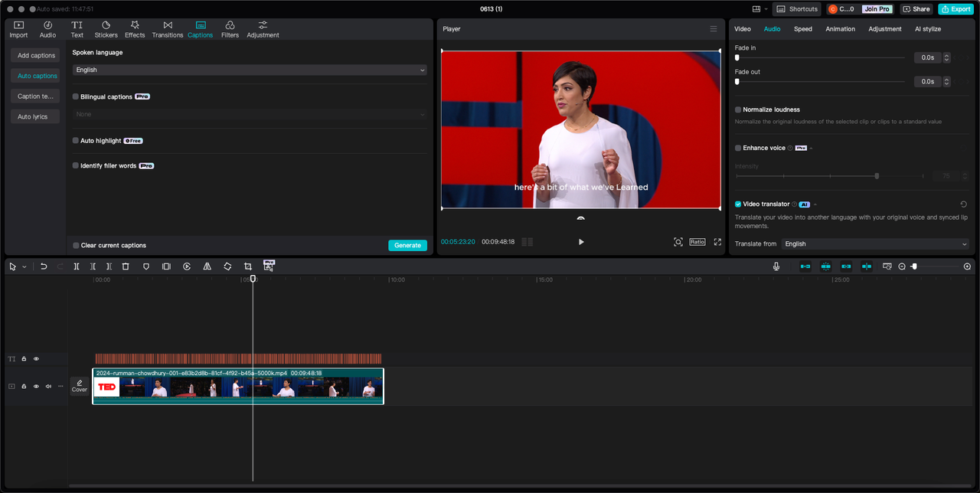Switch to the Speed tab

tap(803, 29)
